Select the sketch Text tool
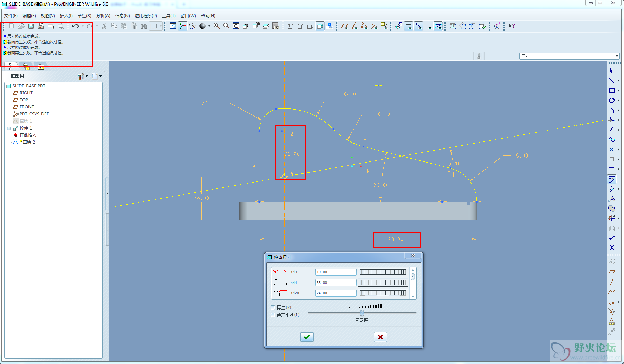This screenshot has height=364, width=624. (611, 199)
